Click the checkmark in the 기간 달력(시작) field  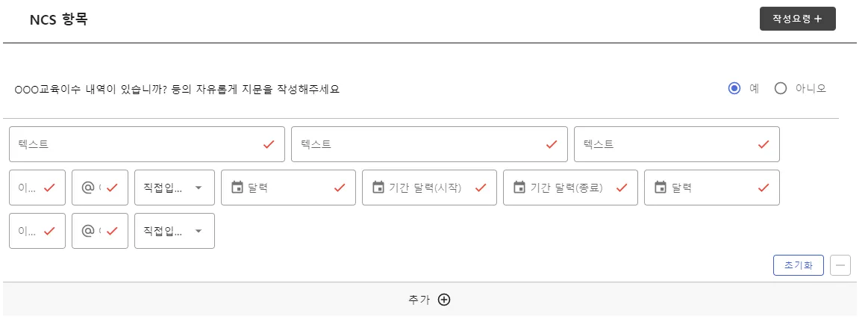coord(481,188)
